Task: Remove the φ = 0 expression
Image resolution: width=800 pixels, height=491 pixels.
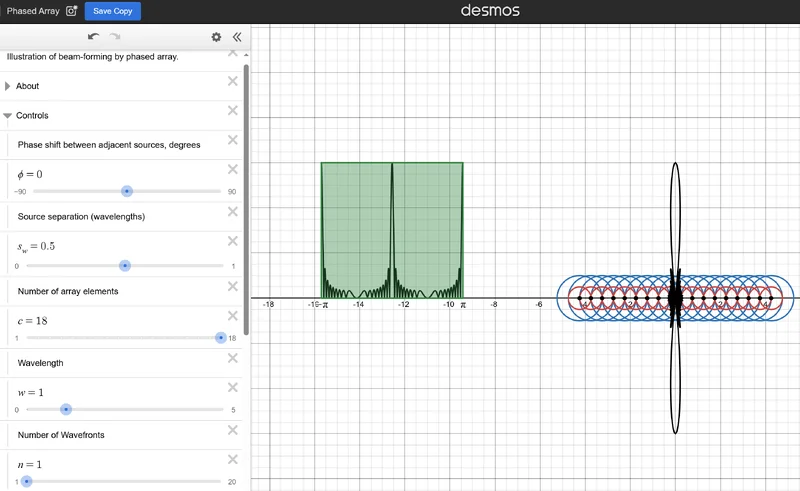Action: tap(233, 169)
